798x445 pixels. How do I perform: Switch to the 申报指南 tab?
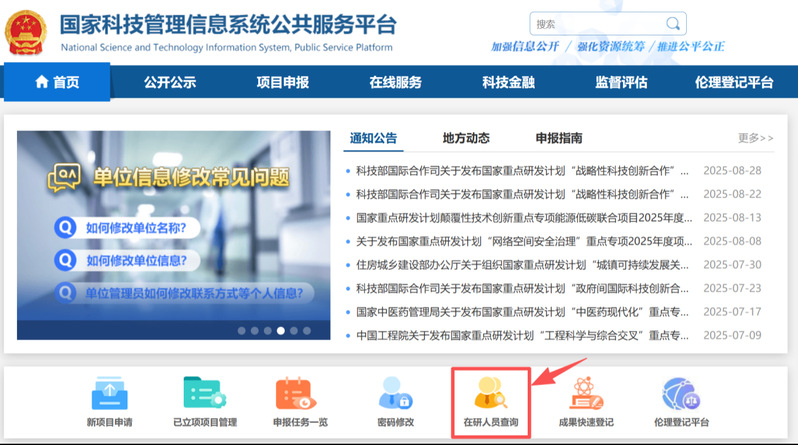click(559, 138)
